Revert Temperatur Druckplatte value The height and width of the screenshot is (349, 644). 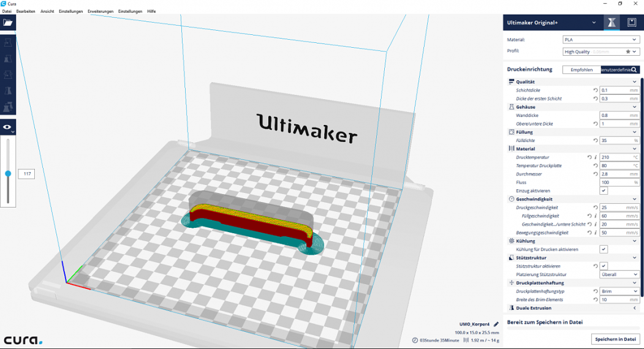pyautogui.click(x=595, y=165)
